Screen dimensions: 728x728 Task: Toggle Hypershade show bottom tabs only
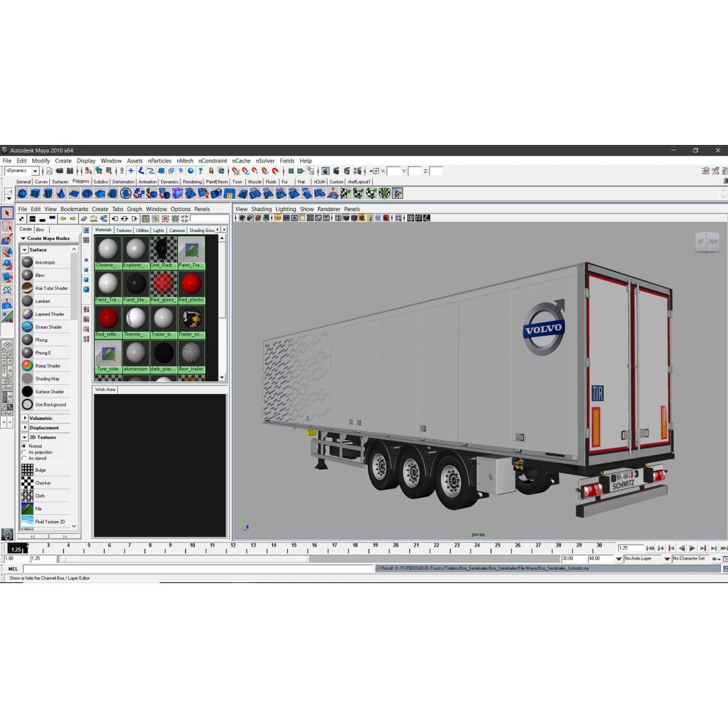coord(42,218)
